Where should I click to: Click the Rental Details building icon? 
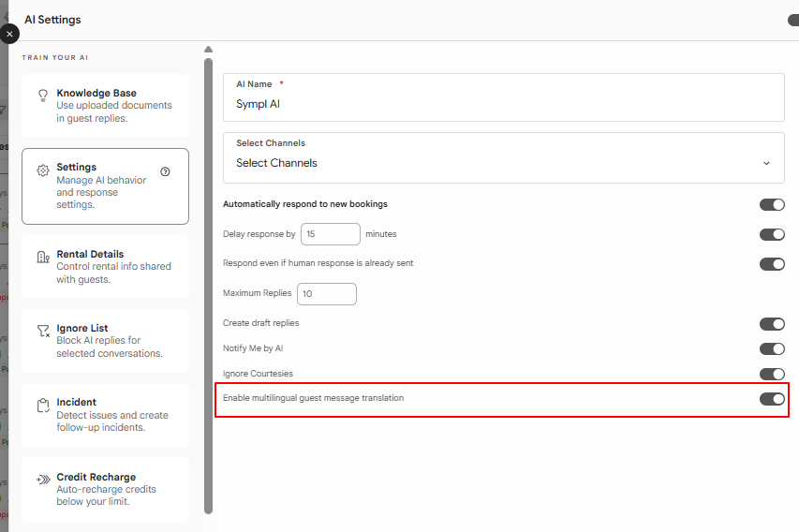pos(43,257)
